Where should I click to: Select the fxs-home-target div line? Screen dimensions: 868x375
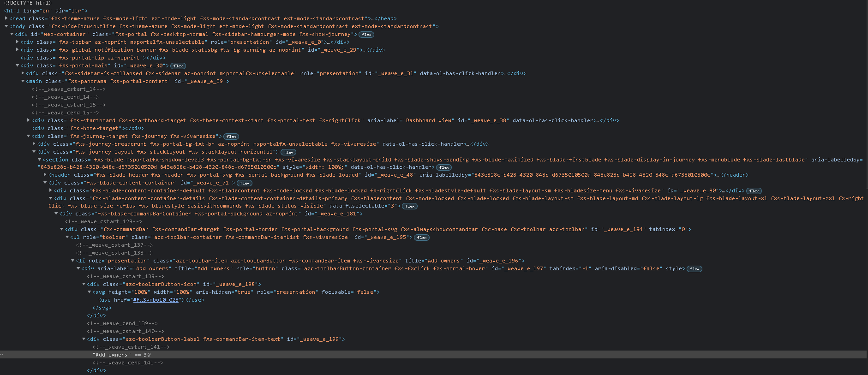pyautogui.click(x=88, y=128)
